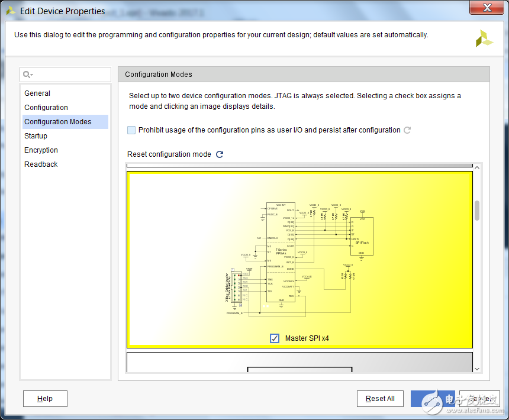This screenshot has width=509, height=420.
Task: Go to the Startup settings
Action: [36, 136]
